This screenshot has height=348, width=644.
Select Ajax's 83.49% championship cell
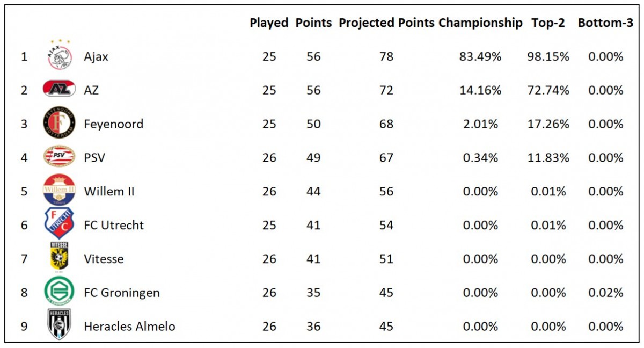point(480,56)
